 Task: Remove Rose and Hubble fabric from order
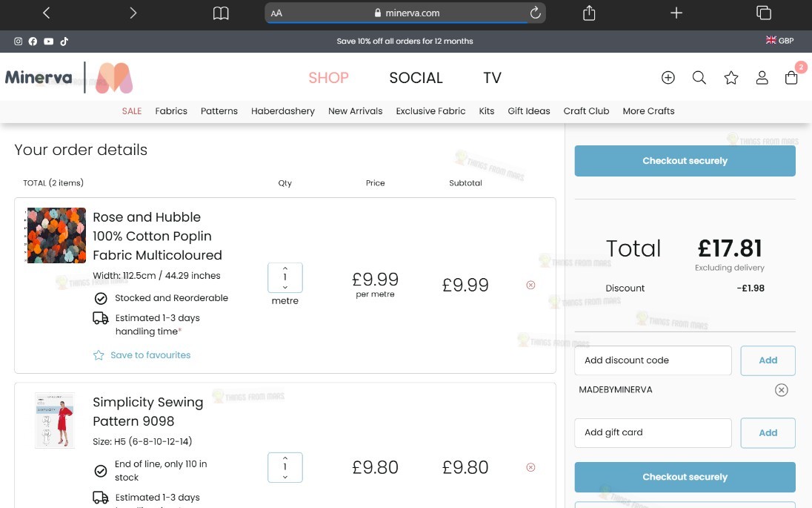pos(530,285)
